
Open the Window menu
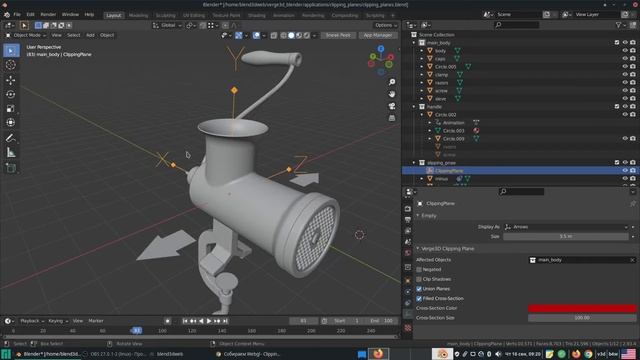pyautogui.click(x=70, y=14)
